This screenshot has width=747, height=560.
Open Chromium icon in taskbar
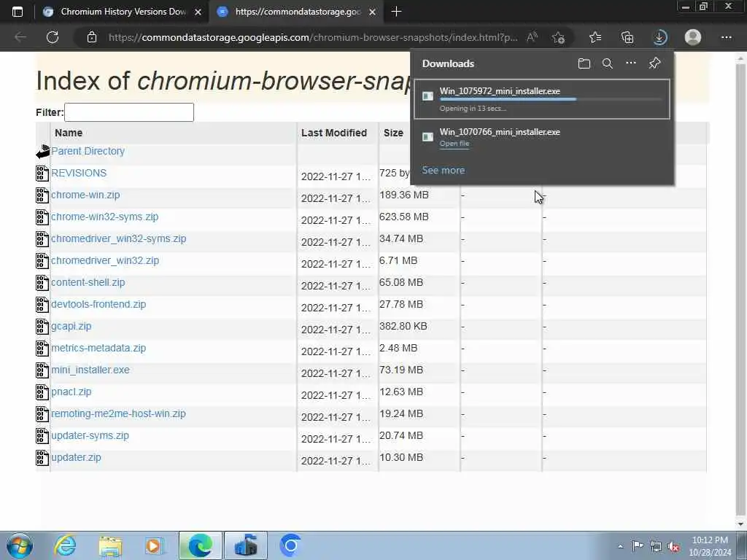coord(290,545)
